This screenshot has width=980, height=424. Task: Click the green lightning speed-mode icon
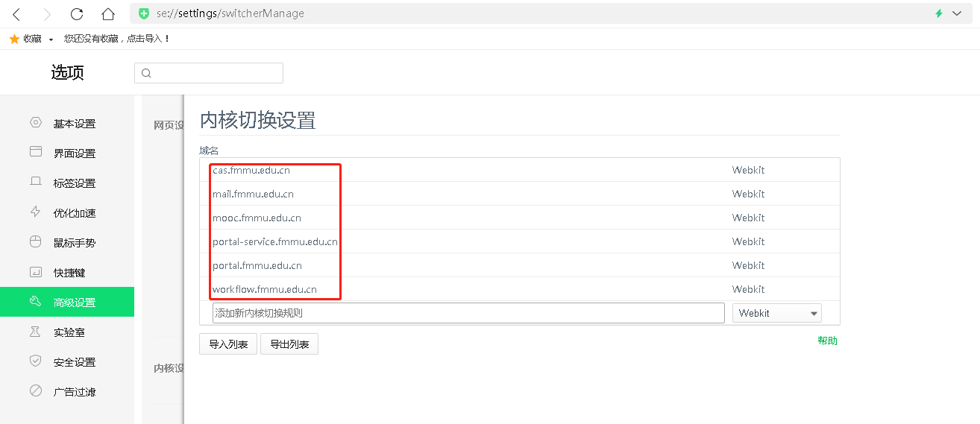coord(939,13)
